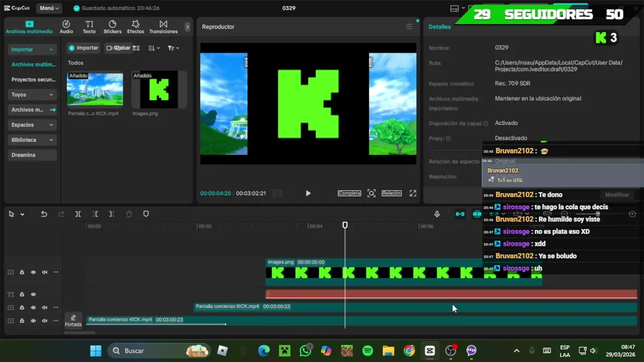Click the trash delete icon in timeline toolbar
The height and width of the screenshot is (362, 644).
[129, 214]
